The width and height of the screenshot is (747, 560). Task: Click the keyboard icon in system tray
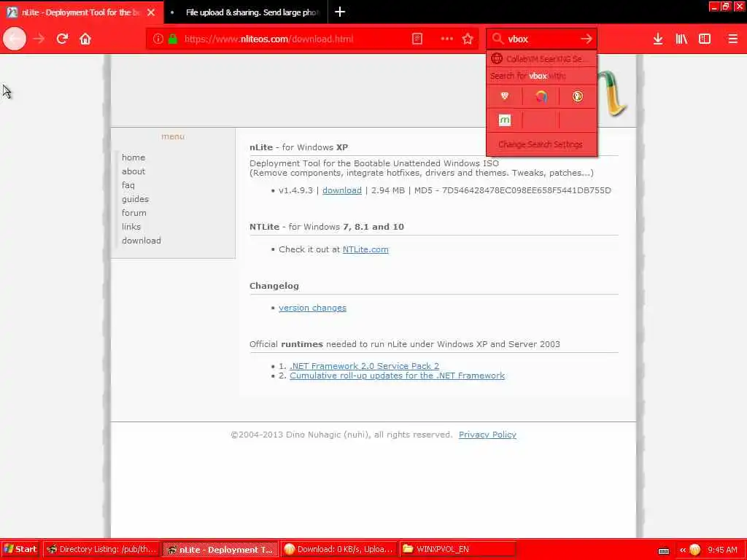[x=664, y=551]
